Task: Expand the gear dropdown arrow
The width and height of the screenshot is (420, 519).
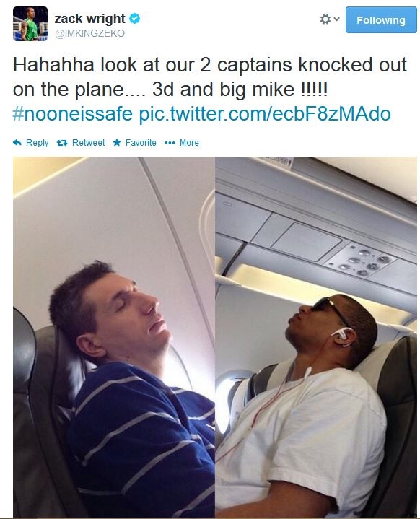Action: 336,19
